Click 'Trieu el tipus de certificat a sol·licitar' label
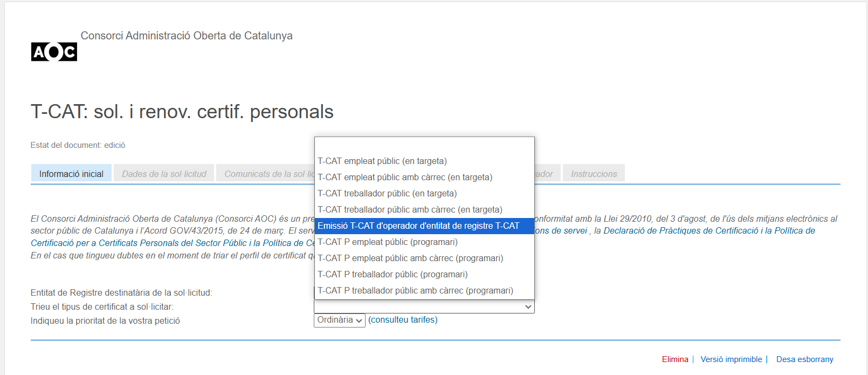868x375 pixels. (102, 307)
